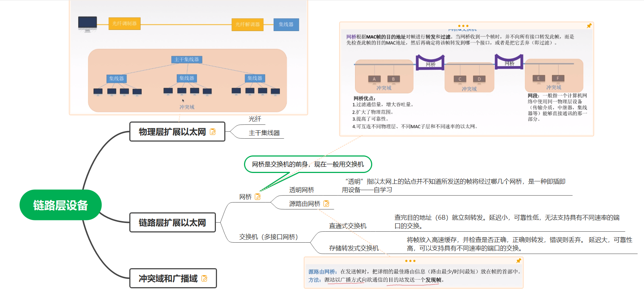Select the 网桥 node label
Viewport: 644px width, 289px height.
click(x=245, y=197)
